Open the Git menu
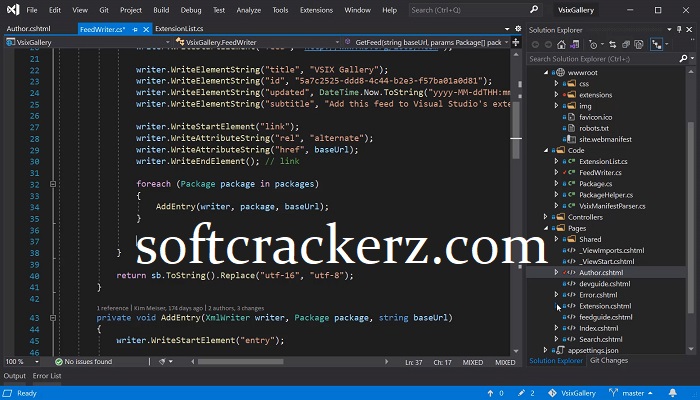 tap(104, 10)
